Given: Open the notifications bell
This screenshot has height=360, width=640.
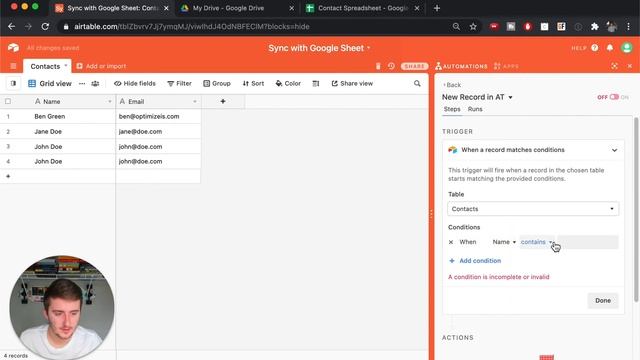Looking at the screenshot, I should tap(610, 48).
